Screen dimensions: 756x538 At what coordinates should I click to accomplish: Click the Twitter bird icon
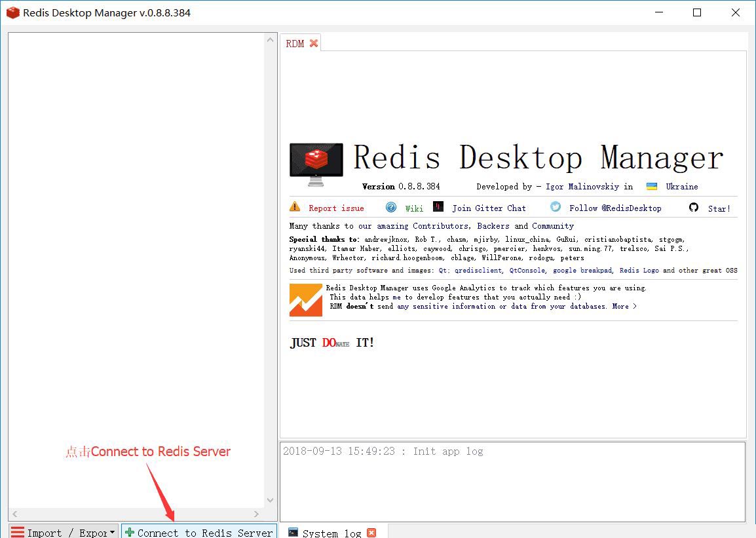tap(556, 207)
